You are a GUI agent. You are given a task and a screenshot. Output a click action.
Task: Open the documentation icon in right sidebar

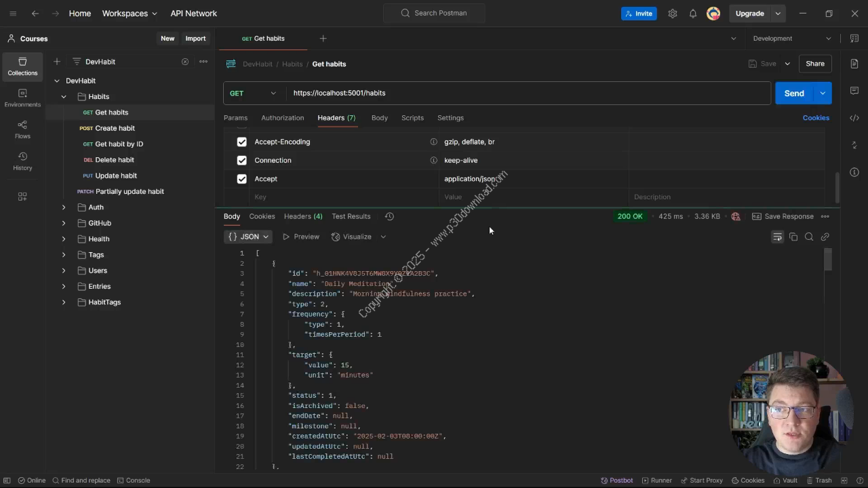(854, 64)
